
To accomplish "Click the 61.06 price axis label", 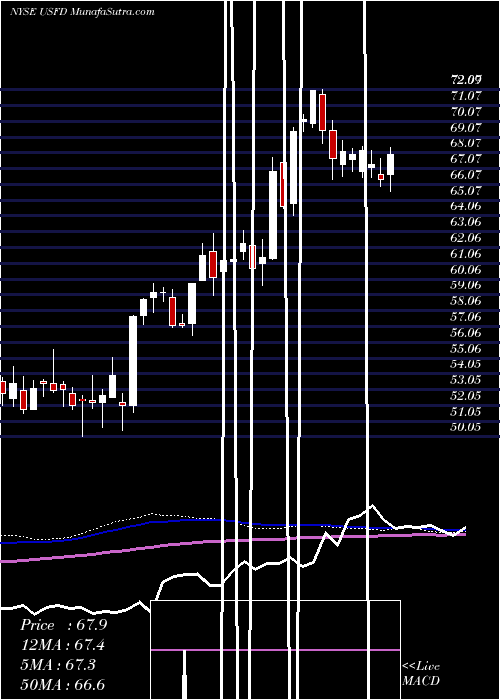I will tap(466, 254).
